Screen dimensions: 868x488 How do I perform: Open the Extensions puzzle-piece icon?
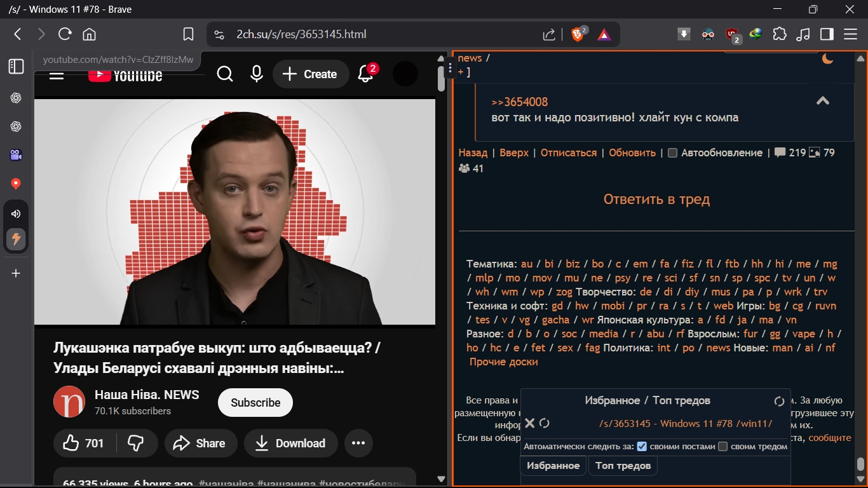[780, 35]
